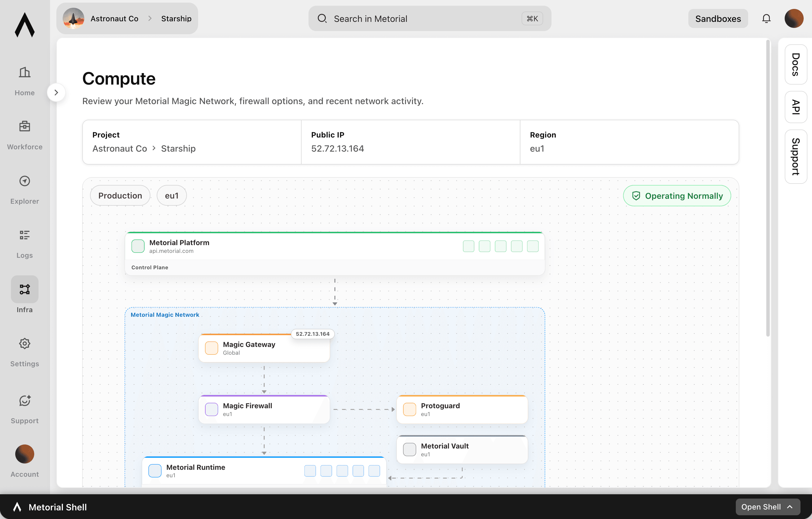Select the Protoguard node icon
Image resolution: width=812 pixels, height=519 pixels.
coord(409,409)
